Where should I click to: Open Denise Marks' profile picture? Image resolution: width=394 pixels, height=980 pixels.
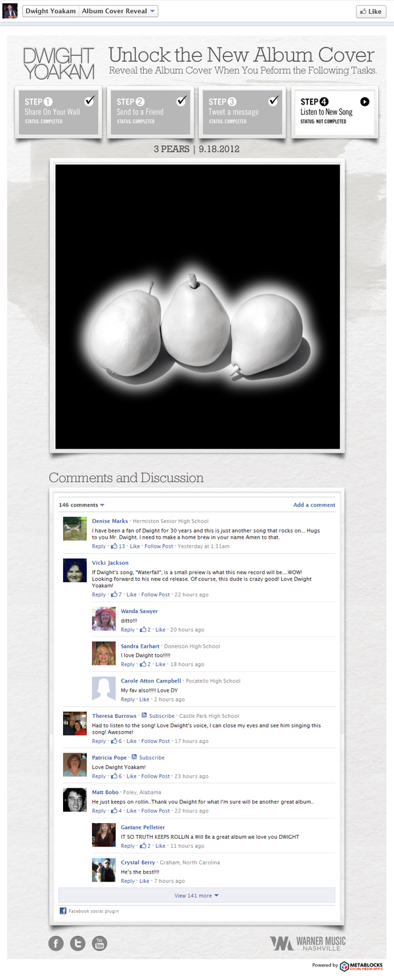(74, 529)
